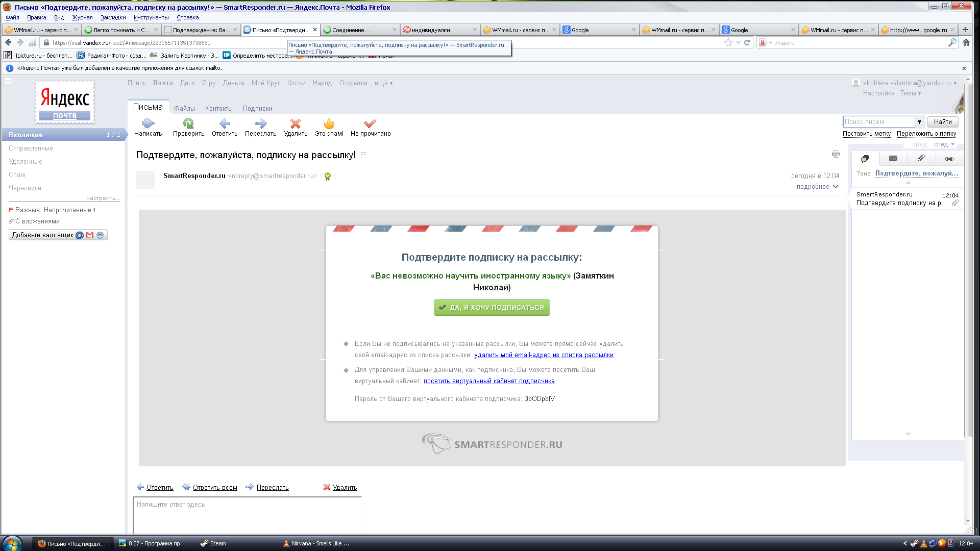Click the red Удалить cross in toolbar
Image resolution: width=980 pixels, height=551 pixels.
tap(296, 123)
